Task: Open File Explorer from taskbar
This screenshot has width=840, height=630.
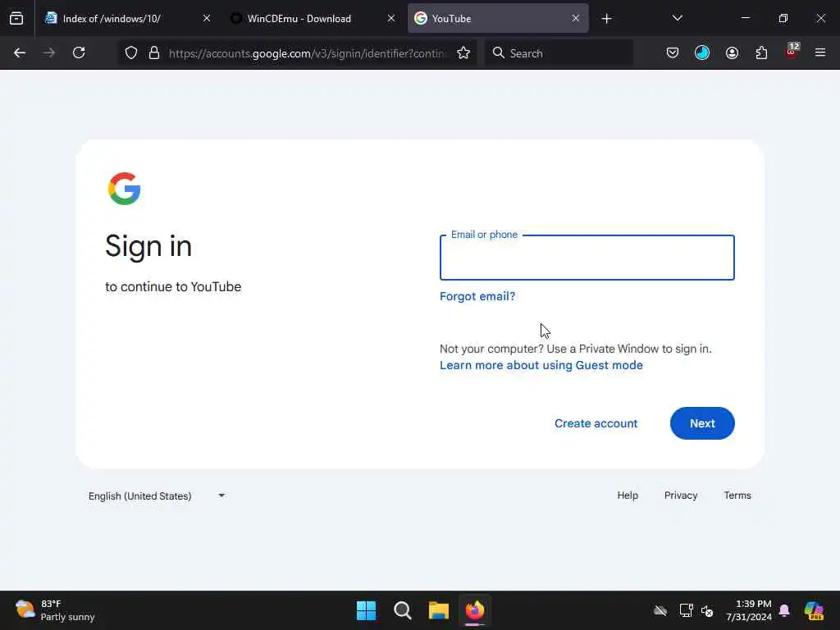Action: [439, 610]
